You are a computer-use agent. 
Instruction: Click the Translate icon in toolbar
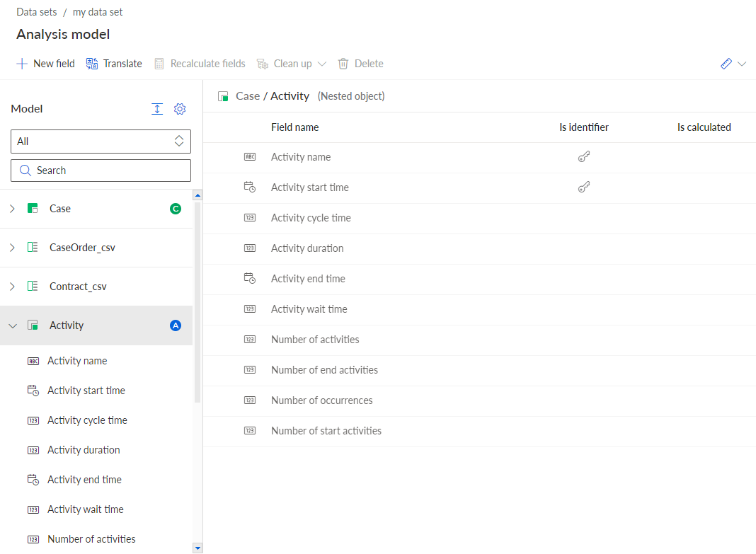tap(92, 64)
